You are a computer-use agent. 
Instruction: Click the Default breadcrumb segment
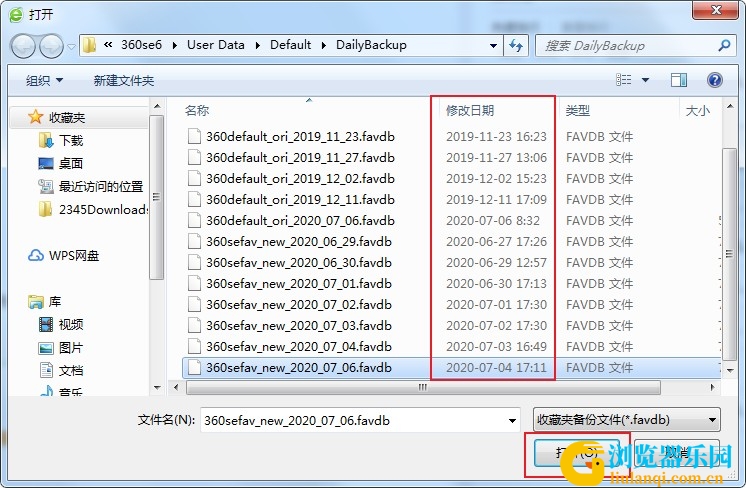(290, 45)
